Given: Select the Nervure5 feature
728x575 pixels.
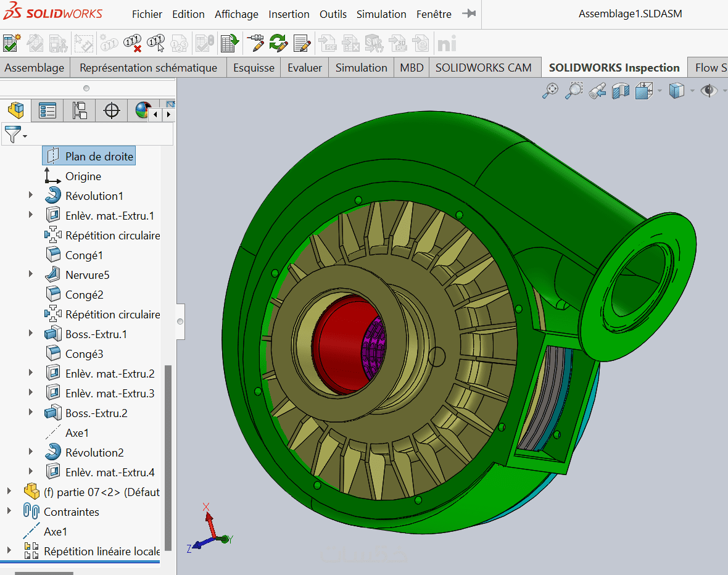Looking at the screenshot, I should pyautogui.click(x=87, y=275).
